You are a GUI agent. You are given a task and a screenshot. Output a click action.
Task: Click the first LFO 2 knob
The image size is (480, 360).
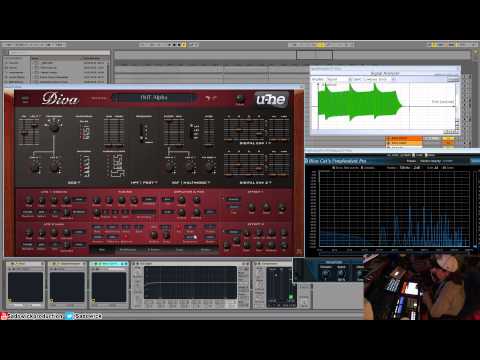pyautogui.click(x=29, y=232)
